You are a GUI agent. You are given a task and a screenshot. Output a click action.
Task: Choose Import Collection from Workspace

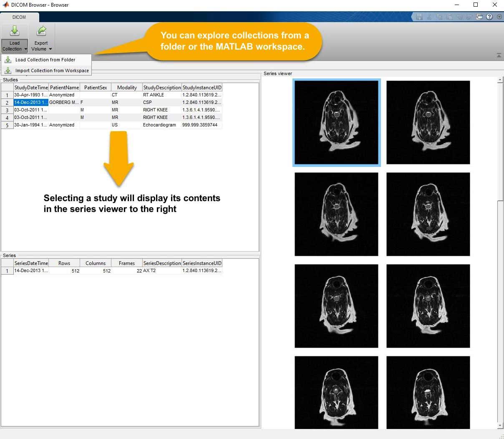point(52,71)
